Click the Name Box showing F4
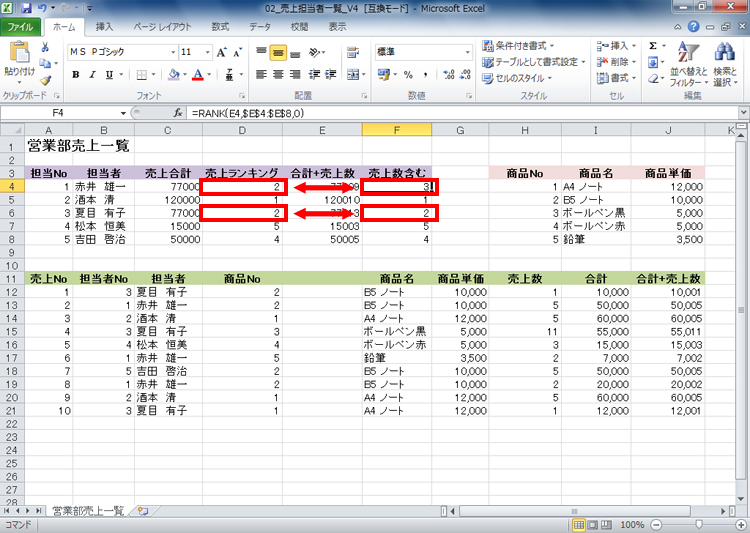Image resolution: width=750 pixels, height=533 pixels. click(x=58, y=113)
